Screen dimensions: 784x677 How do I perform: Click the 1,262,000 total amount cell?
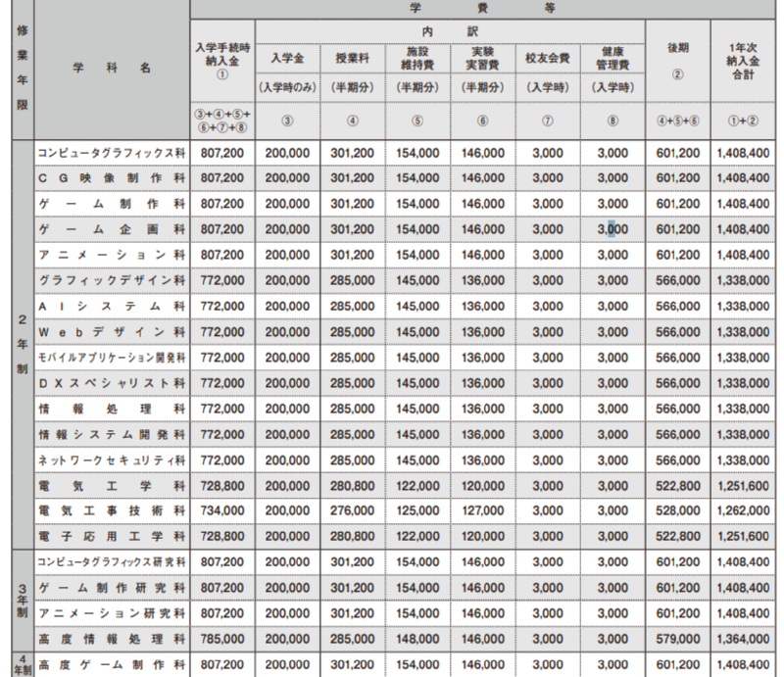coord(744,510)
